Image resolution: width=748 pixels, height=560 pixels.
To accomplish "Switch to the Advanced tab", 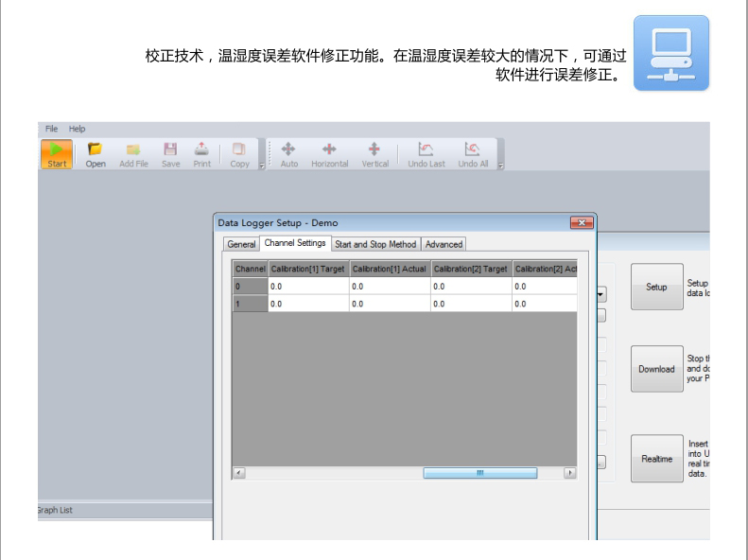I will point(444,244).
